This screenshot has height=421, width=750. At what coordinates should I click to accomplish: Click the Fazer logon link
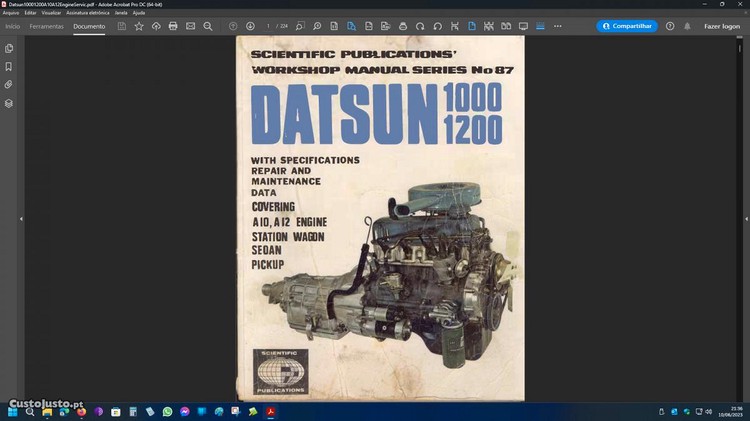[x=722, y=26]
